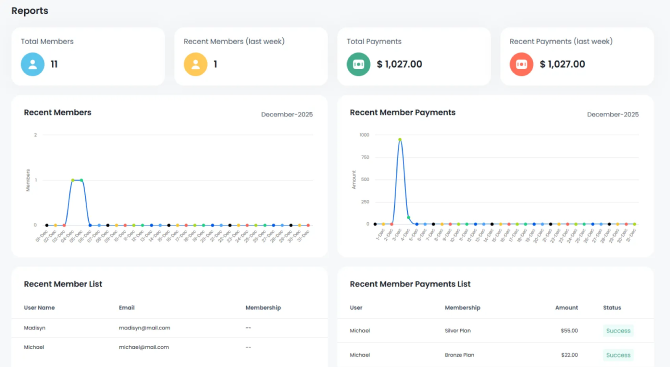Screen dimensions: 670x367
Task: Click the $ 1,027.00 value under Total Payments
Action: (x=400, y=64)
